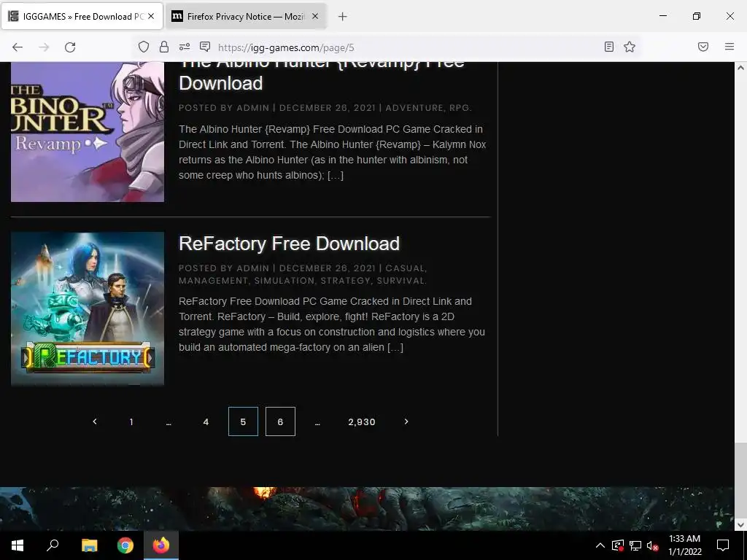Viewport: 747px width, 560px height.
Task: Bookmark this page with the star icon
Action: (630, 47)
